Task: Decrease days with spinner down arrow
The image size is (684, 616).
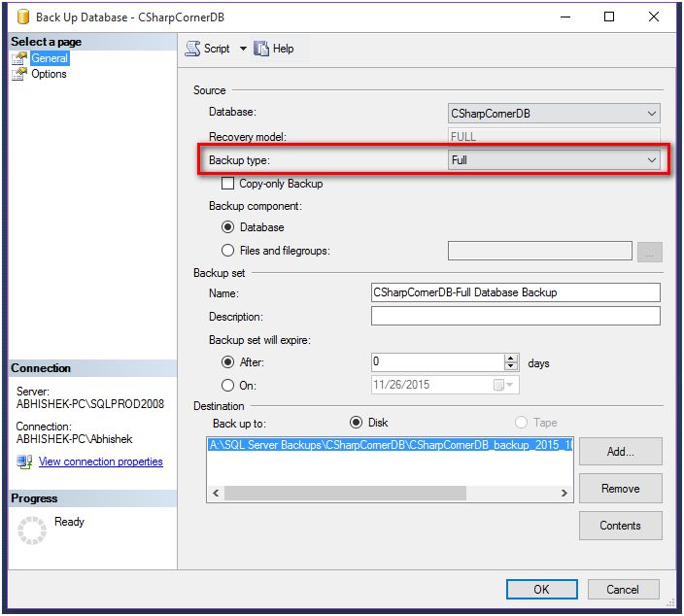Action: [x=511, y=366]
